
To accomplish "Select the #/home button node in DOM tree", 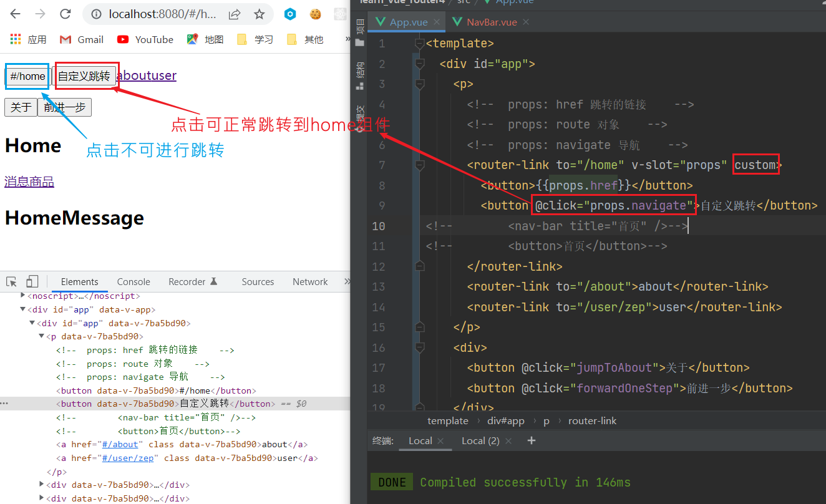I will 156,390.
